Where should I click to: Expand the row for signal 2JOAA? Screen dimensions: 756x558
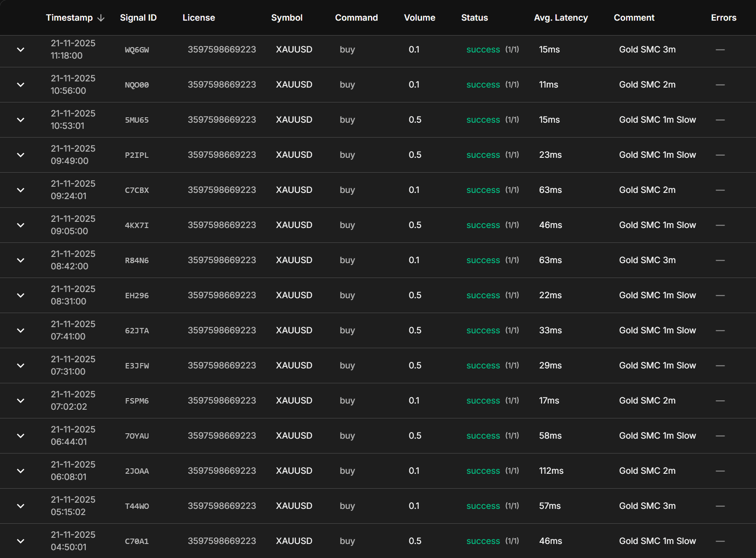[21, 471]
